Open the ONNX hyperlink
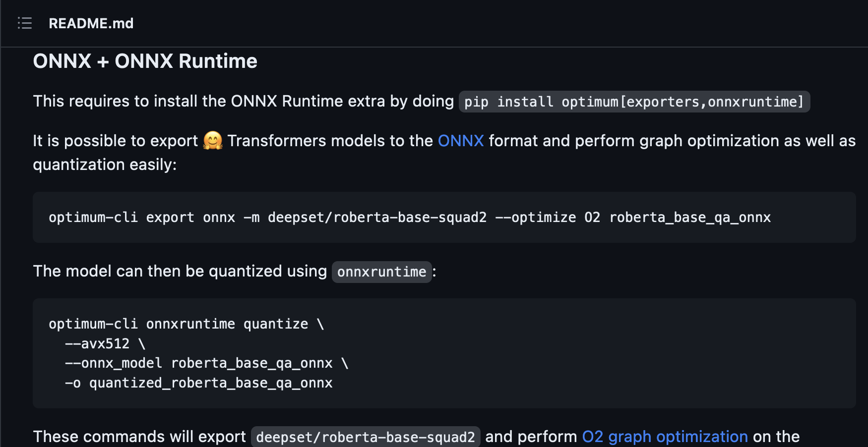This screenshot has width=868, height=447. [x=460, y=141]
